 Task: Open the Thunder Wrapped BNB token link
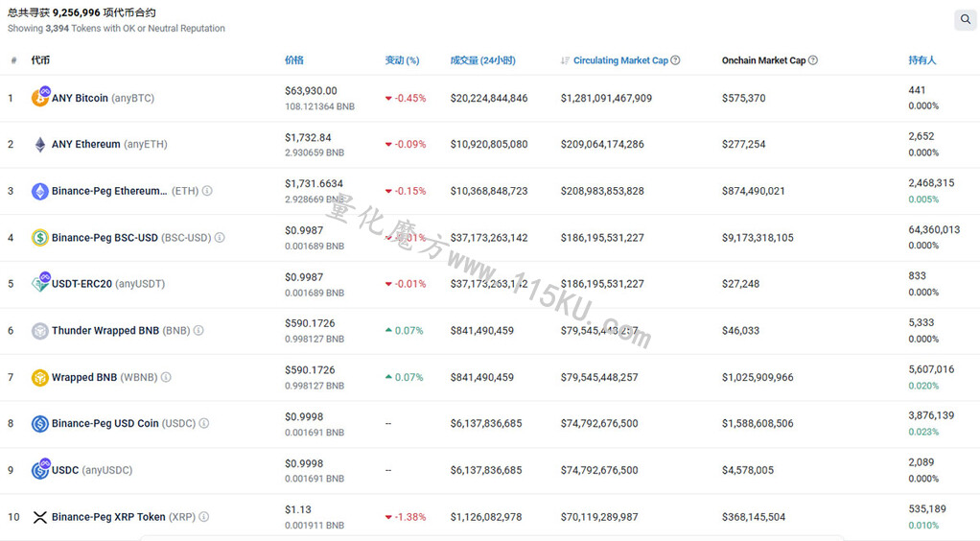(121, 331)
